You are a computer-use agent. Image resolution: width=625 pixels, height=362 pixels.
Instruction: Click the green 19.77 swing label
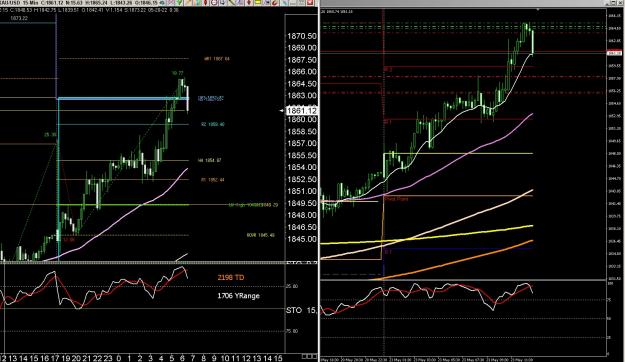pos(178,73)
